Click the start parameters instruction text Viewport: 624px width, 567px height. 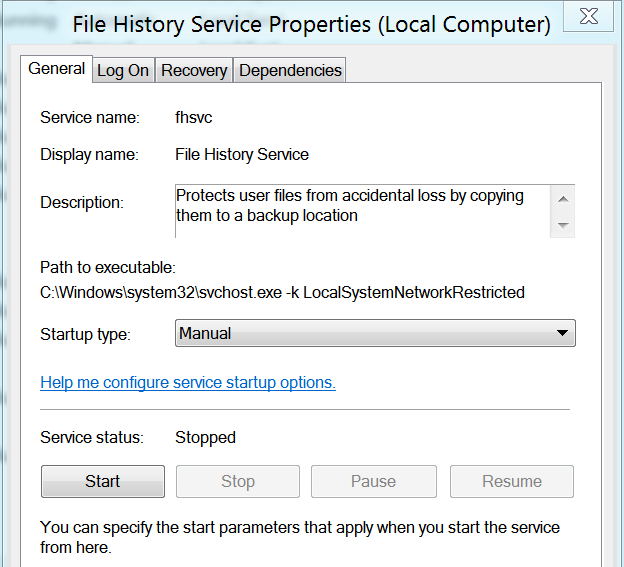point(300,537)
